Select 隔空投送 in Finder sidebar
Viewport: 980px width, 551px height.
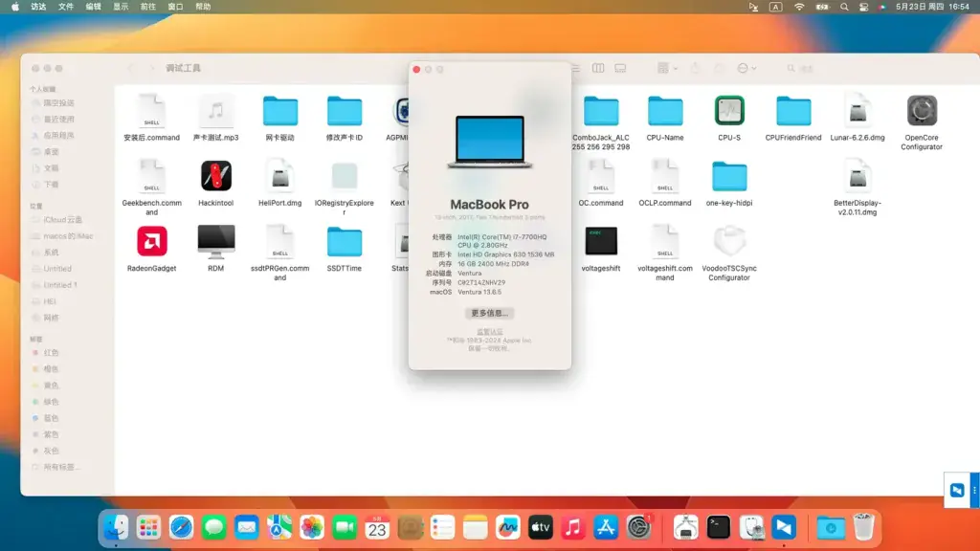[x=58, y=102]
